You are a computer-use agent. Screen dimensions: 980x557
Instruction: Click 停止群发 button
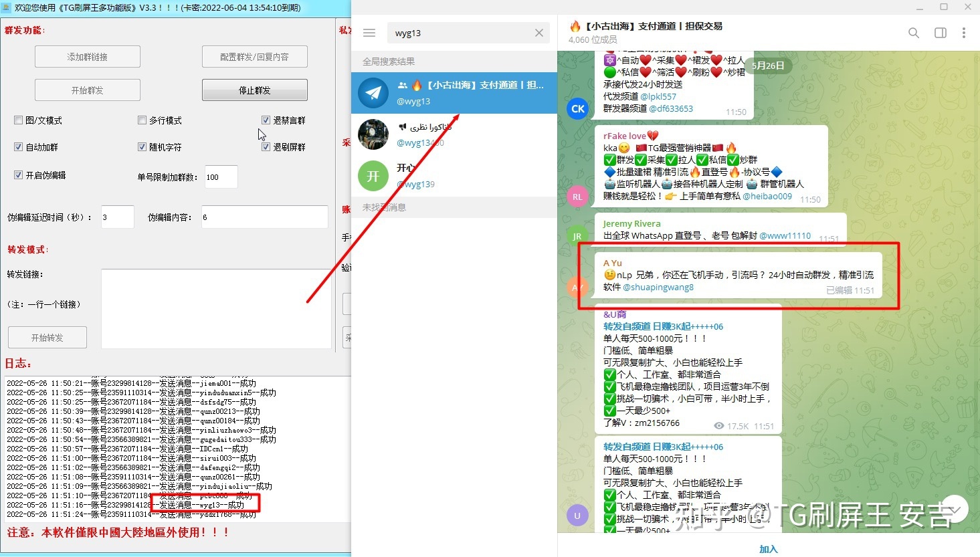tap(255, 90)
